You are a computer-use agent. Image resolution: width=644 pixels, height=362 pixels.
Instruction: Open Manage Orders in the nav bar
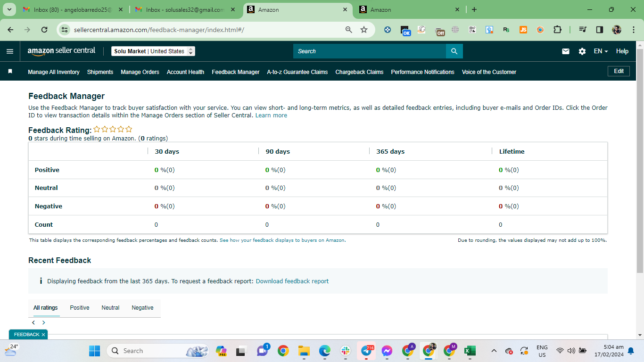pyautogui.click(x=140, y=72)
